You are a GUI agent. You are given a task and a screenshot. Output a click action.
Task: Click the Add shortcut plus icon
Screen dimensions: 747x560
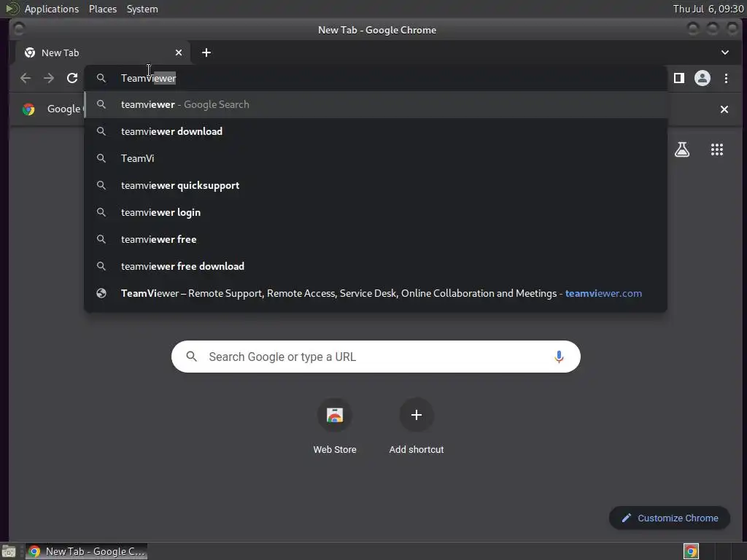tap(417, 415)
